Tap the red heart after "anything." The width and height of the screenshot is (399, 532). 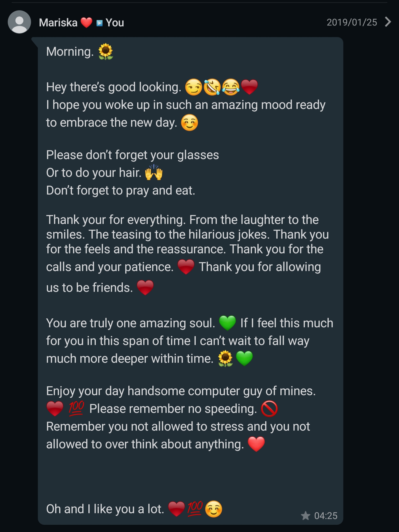pos(256,444)
